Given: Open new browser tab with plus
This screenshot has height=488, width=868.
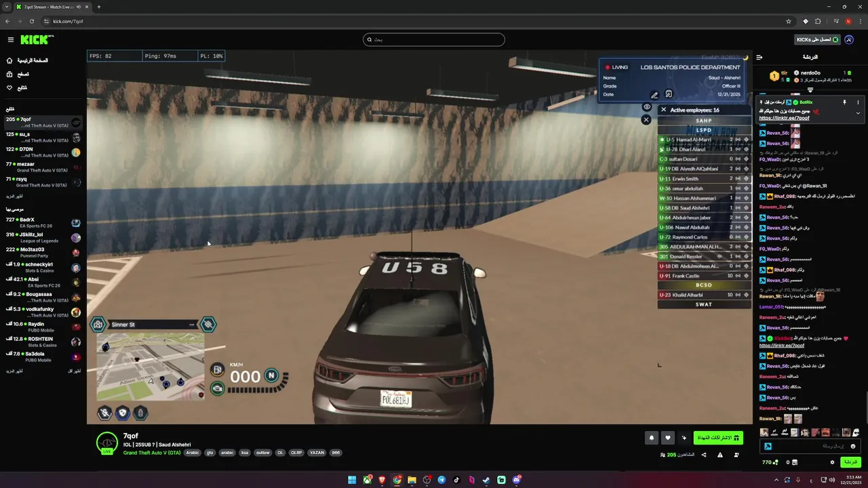Looking at the screenshot, I should 99,7.
